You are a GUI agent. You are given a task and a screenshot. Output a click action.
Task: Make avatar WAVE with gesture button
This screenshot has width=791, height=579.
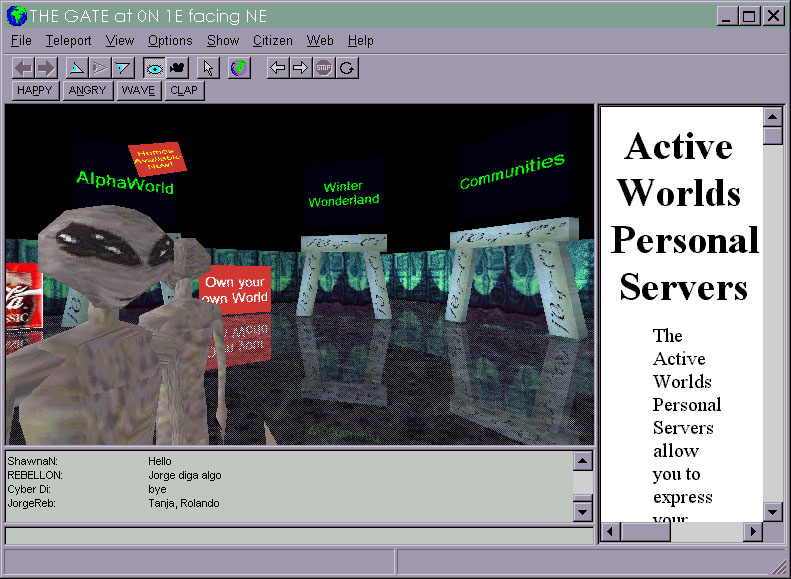click(x=138, y=90)
